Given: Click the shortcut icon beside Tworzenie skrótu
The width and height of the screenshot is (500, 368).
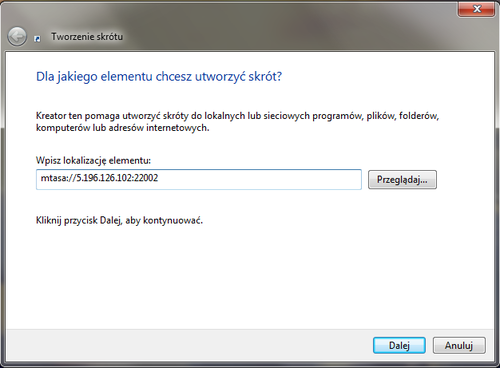Looking at the screenshot, I should 38,39.
